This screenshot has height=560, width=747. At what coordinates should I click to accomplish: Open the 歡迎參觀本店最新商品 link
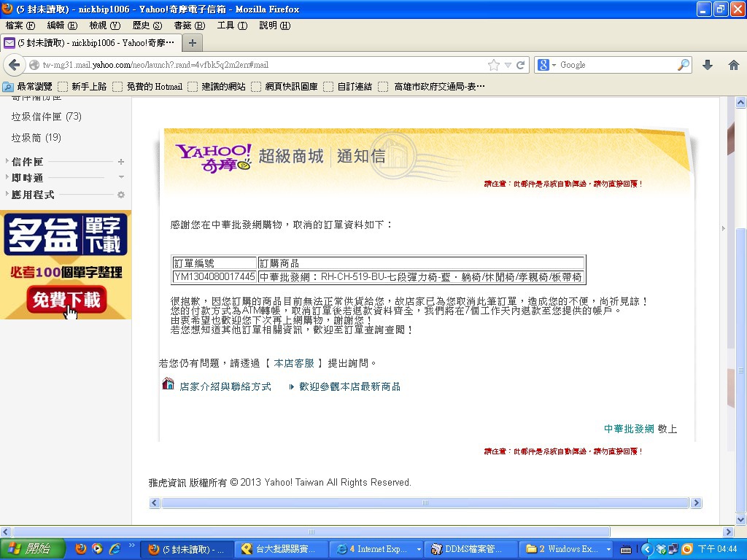349,386
